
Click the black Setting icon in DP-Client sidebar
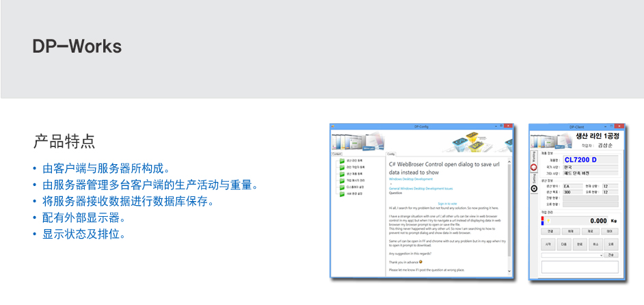pyautogui.click(x=534, y=189)
